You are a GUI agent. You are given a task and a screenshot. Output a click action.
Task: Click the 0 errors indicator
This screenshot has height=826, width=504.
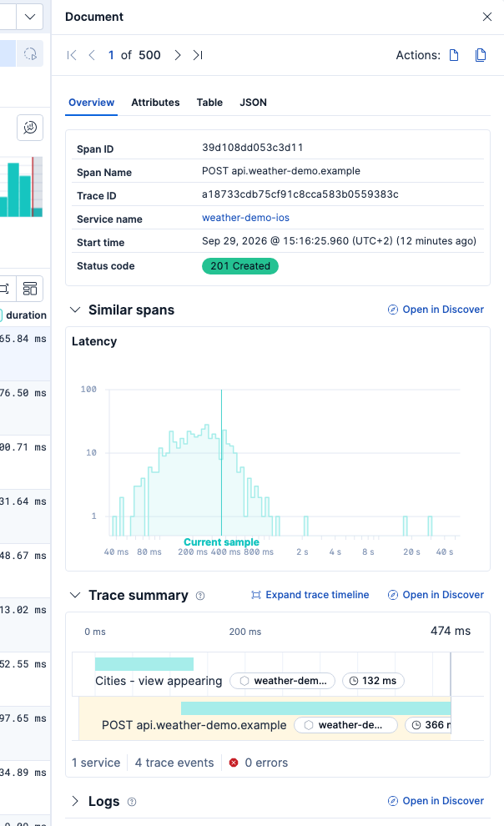259,763
